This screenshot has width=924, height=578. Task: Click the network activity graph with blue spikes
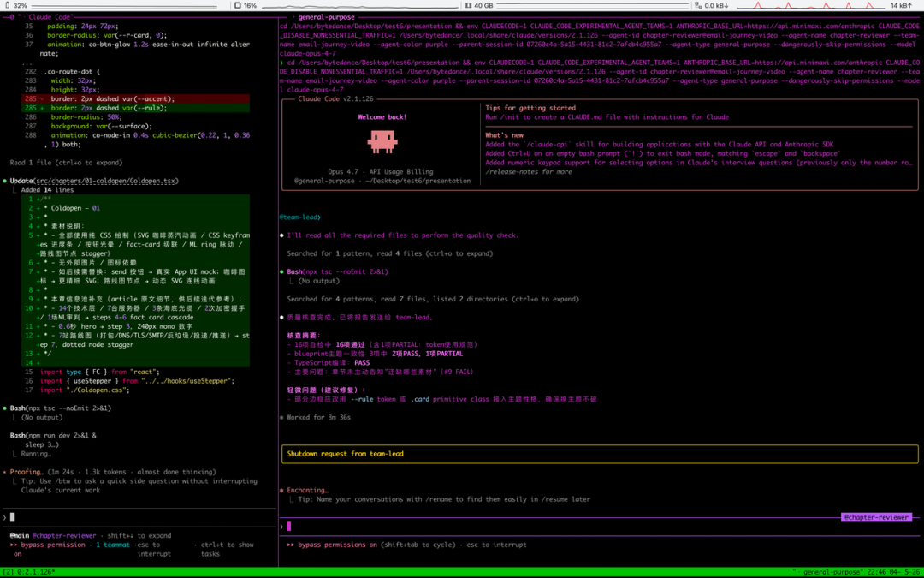tap(811, 5)
